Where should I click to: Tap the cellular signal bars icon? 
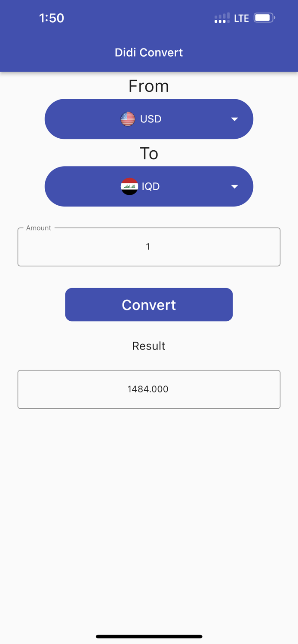tap(221, 18)
